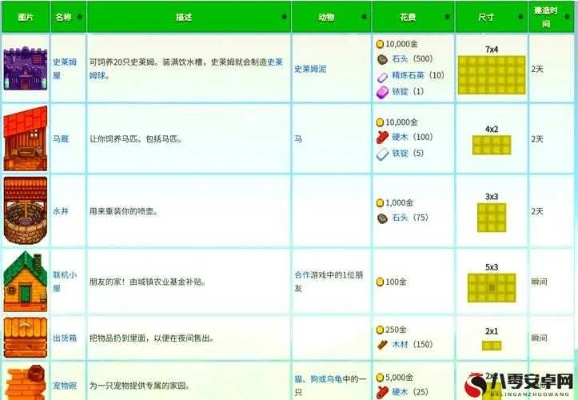
Task: Click the stone icon next to 石头（75）
Action: (383, 218)
